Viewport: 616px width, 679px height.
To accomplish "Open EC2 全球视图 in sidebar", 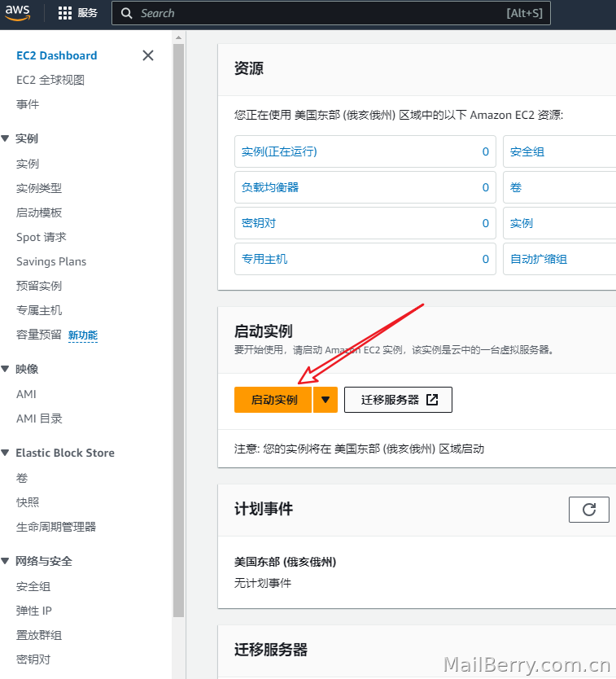I will click(50, 80).
